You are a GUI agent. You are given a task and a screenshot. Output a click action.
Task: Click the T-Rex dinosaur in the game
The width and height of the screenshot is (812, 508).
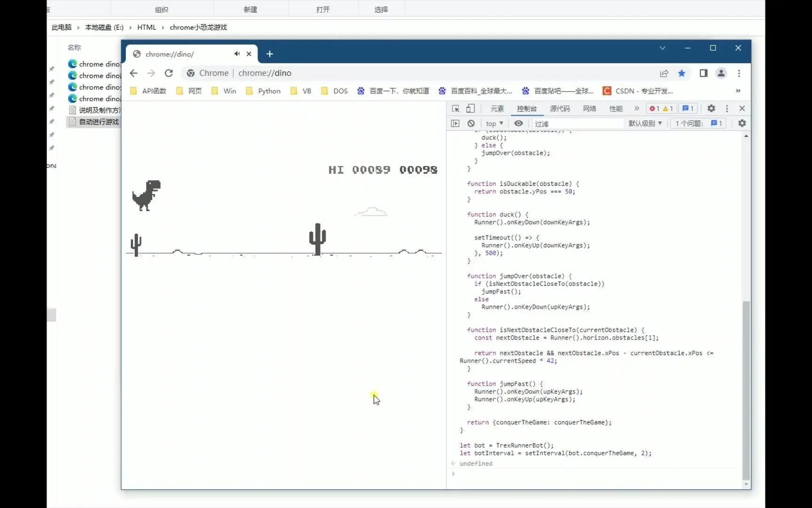click(x=146, y=195)
